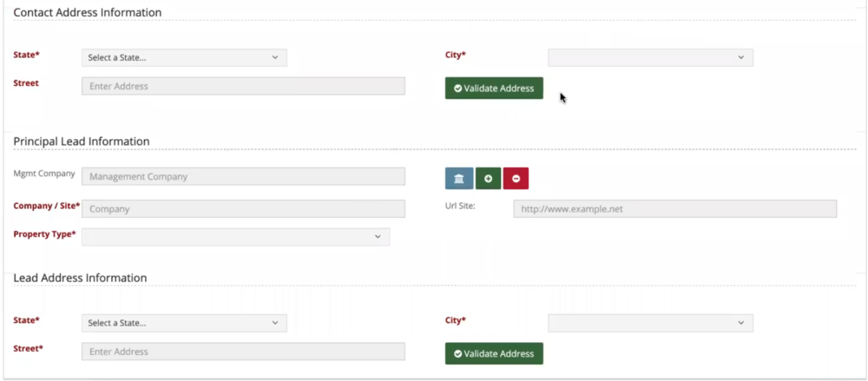The height and width of the screenshot is (381, 868).
Task: Open the Property Type dropdown
Action: coord(235,237)
